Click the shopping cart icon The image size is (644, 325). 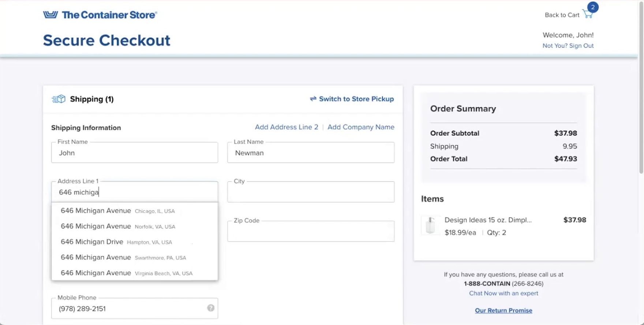click(588, 14)
